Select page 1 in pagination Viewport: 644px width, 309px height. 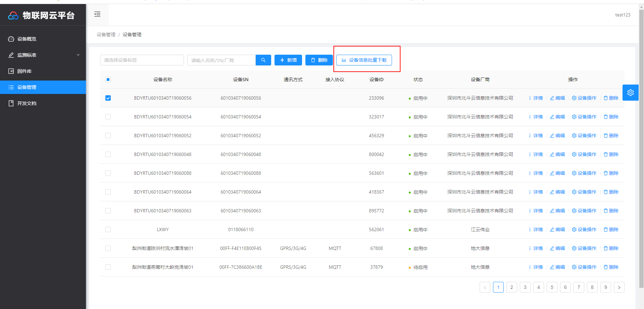[498, 287]
